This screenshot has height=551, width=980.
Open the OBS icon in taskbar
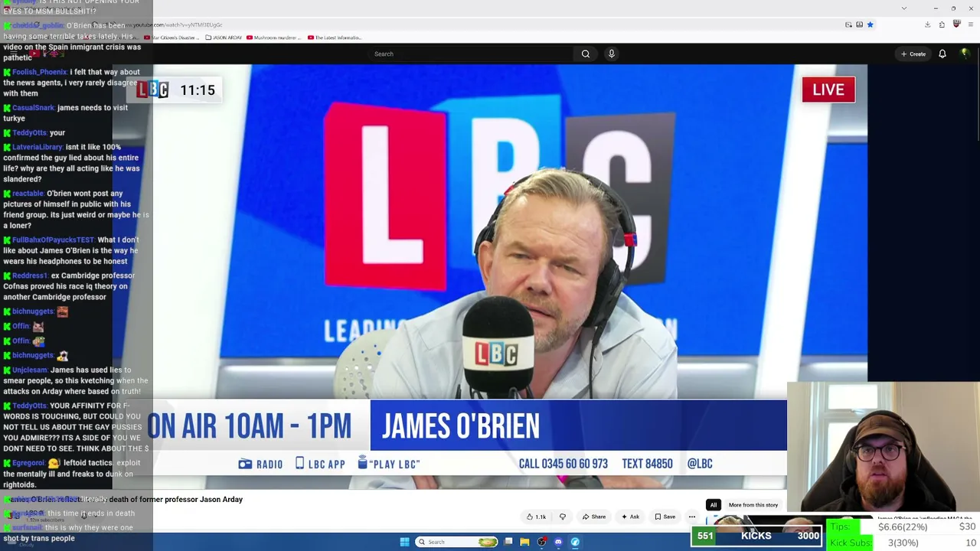tap(541, 542)
